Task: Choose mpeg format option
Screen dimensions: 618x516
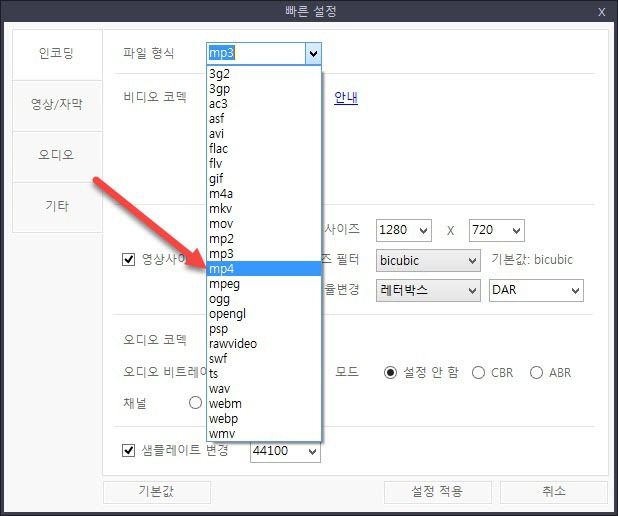Action: click(x=264, y=283)
